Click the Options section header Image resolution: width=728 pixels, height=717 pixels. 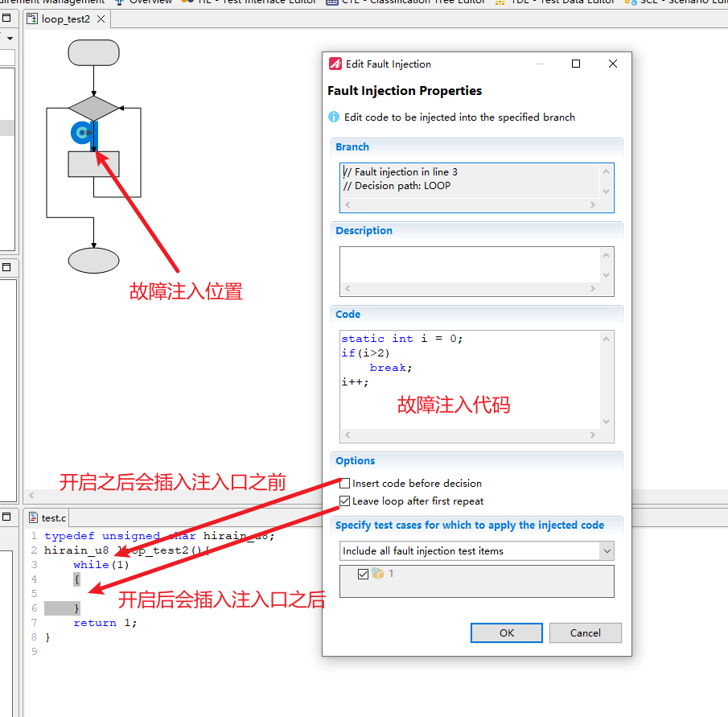click(356, 460)
